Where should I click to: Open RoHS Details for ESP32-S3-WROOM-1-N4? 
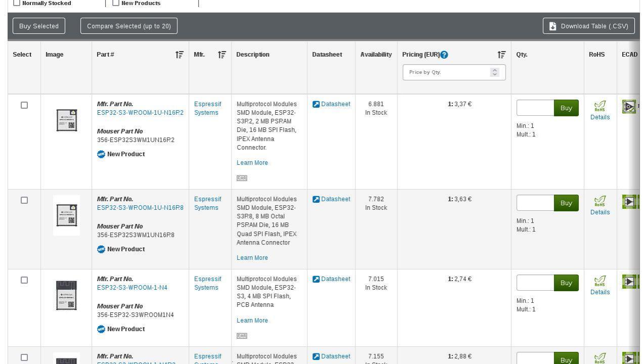pos(600,292)
